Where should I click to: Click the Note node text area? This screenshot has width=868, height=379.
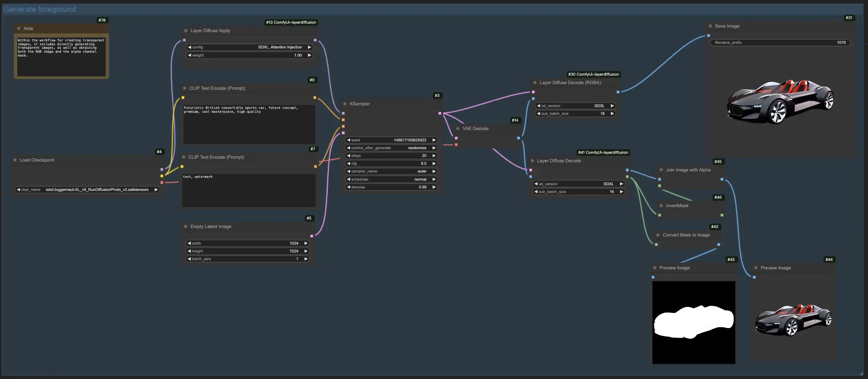[61, 57]
